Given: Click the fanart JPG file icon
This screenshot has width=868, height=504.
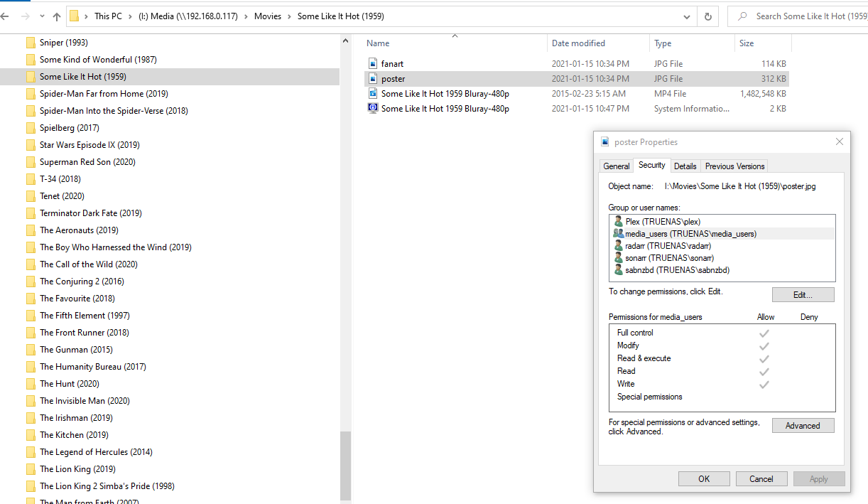Looking at the screenshot, I should click(373, 63).
